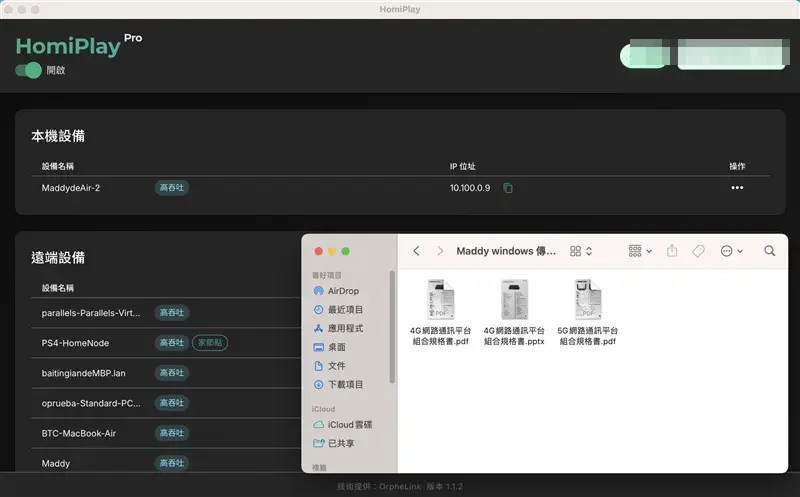The image size is (800, 497).
Task: Select the BTC-MacBook-Air device row
Action: click(166, 433)
